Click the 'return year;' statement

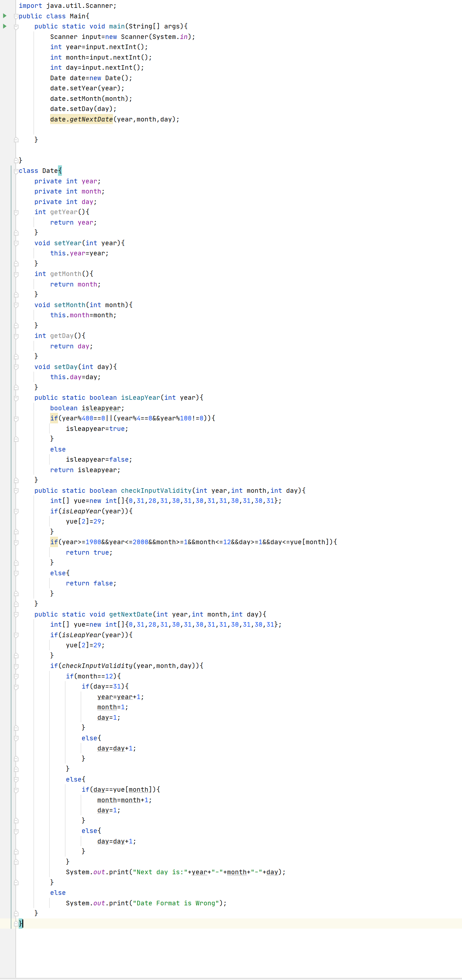[x=73, y=223]
